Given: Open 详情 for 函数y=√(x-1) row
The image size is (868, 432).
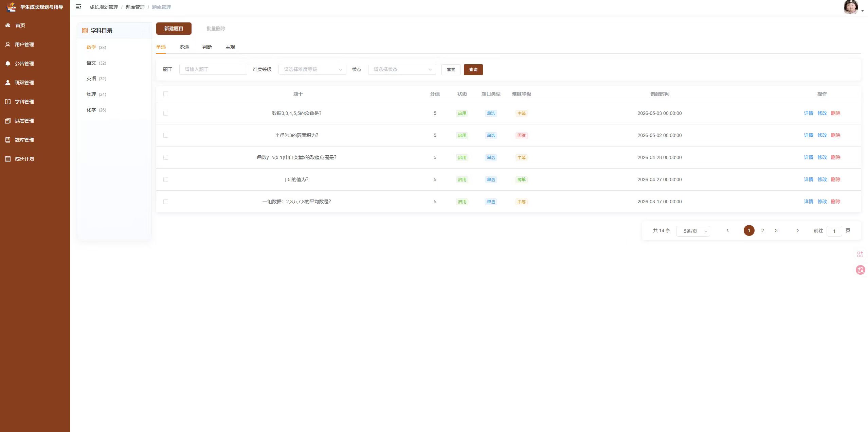Looking at the screenshot, I should [809, 157].
